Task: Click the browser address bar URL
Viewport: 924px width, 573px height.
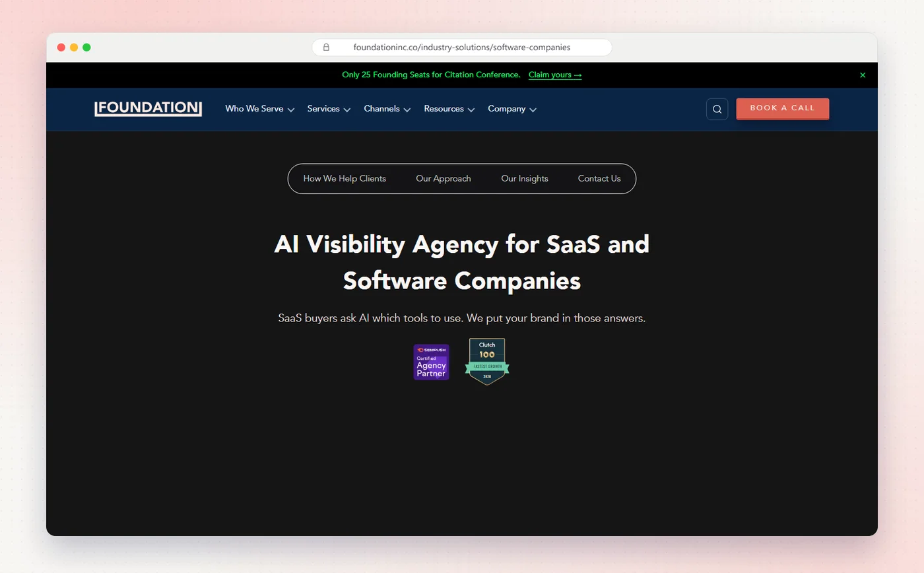Action: coord(462,48)
